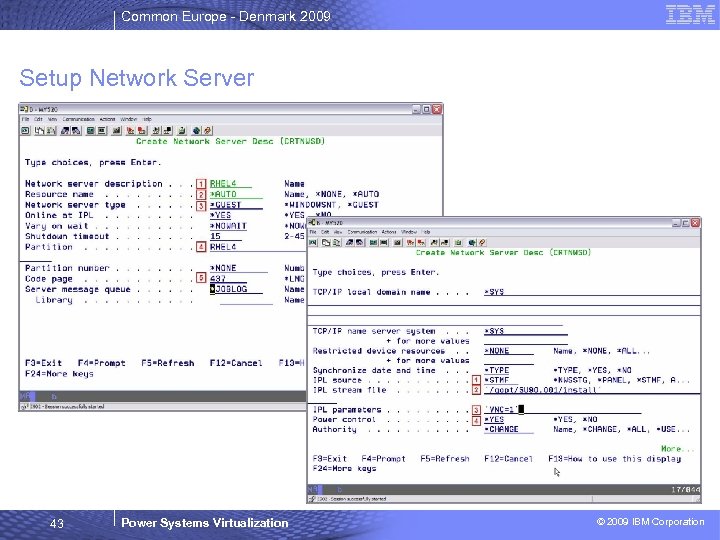Click Print Screen icon in left window toolbar
The width and height of the screenshot is (720, 540).
pos(25,130)
